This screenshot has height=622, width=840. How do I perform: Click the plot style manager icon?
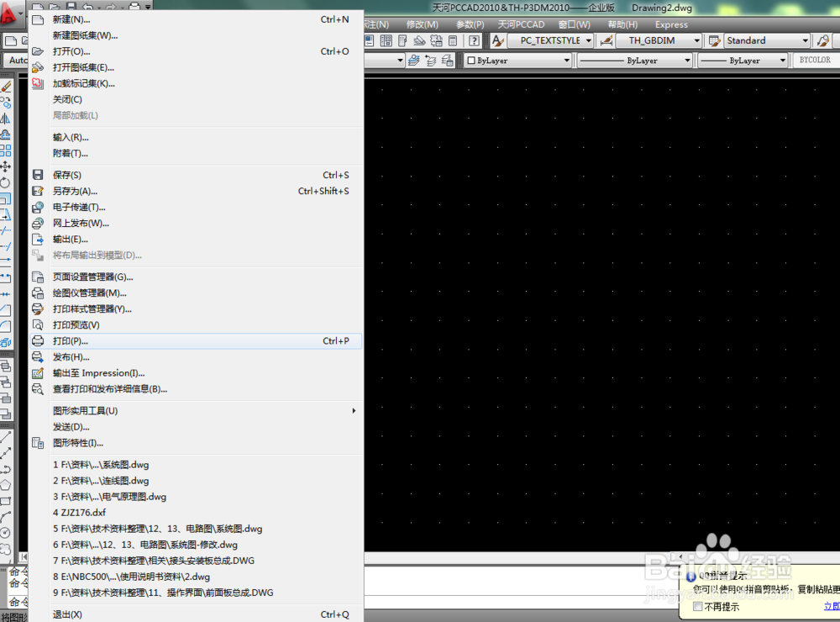point(38,309)
